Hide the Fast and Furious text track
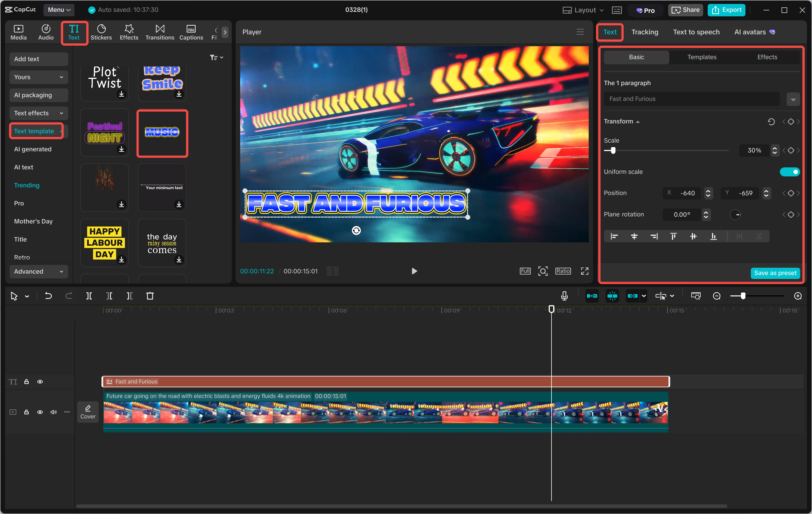This screenshot has height=514, width=812. tap(40, 382)
